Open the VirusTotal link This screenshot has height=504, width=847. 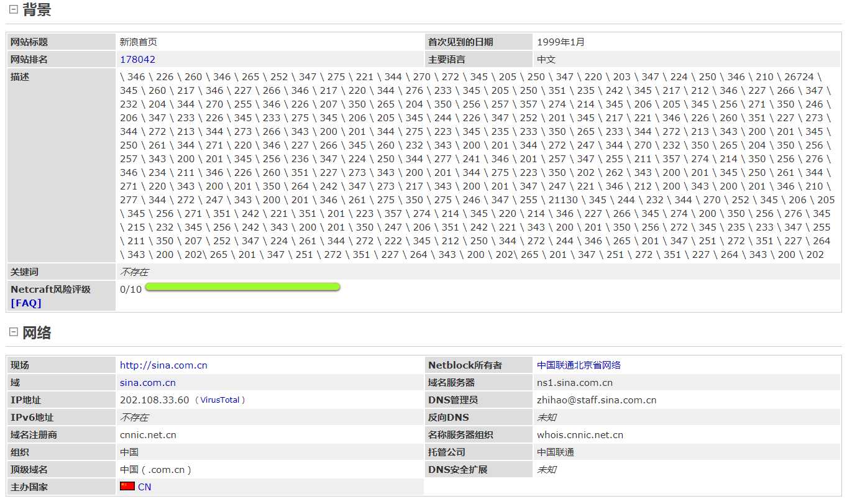[x=220, y=400]
